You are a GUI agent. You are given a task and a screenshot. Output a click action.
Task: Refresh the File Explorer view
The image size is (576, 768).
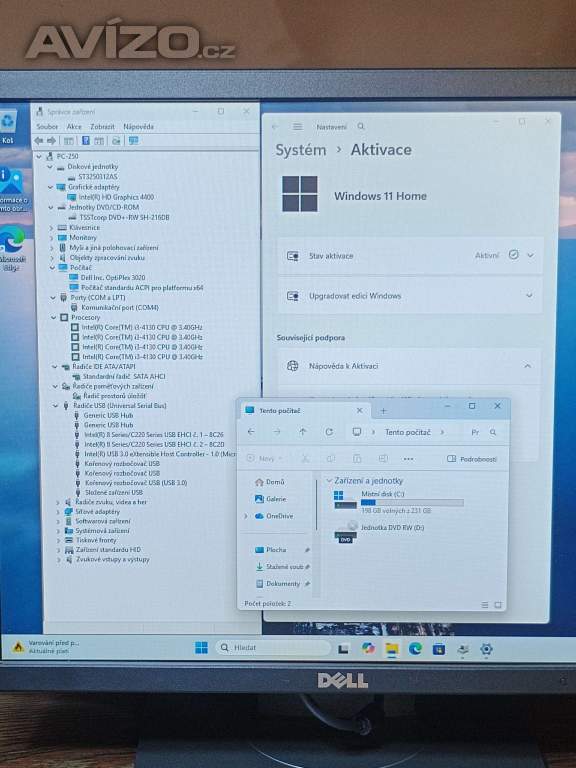point(329,432)
